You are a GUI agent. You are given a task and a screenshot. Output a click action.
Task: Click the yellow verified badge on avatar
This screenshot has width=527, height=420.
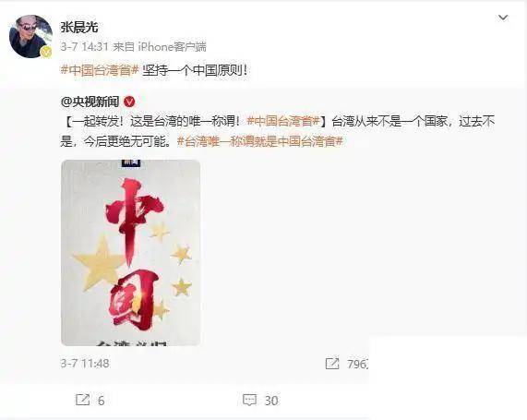[x=47, y=52]
